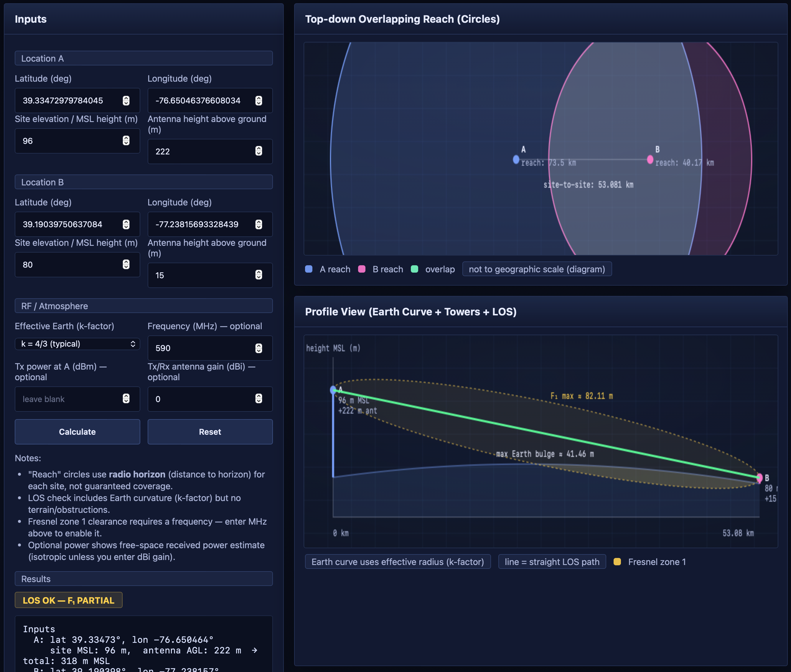Screen dimensions: 791x672
Task: Click site A marker in circles diagram
Action: (x=516, y=160)
